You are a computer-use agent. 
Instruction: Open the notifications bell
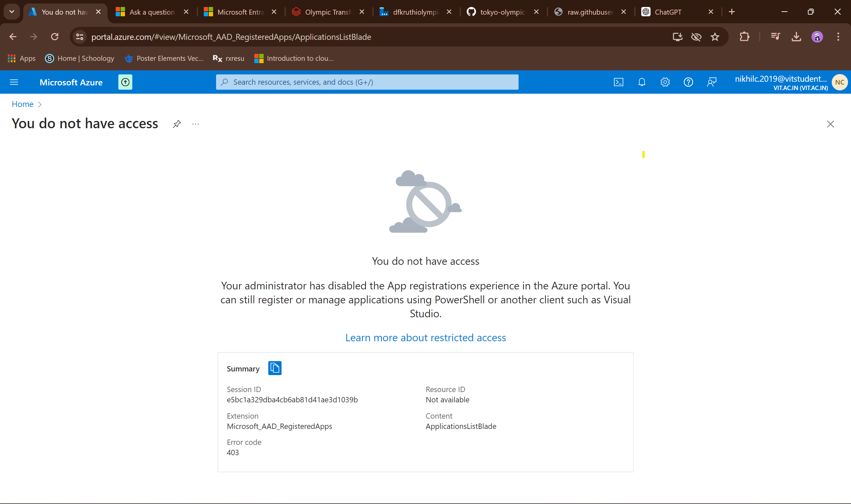tap(641, 82)
